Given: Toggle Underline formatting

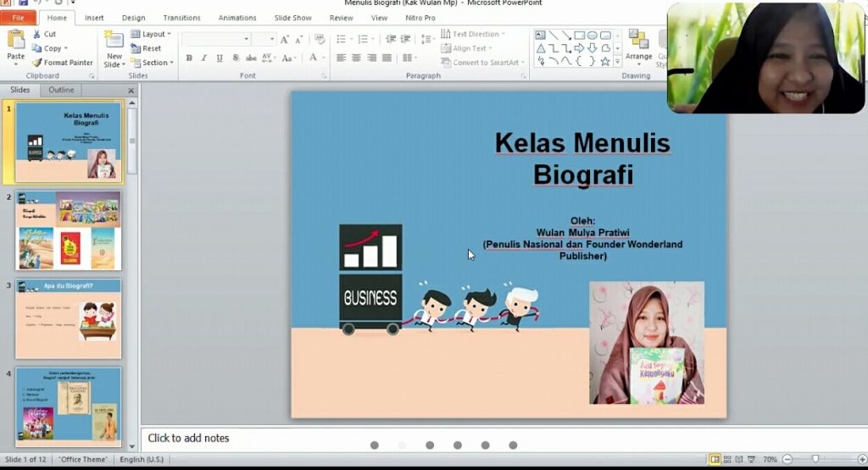Looking at the screenshot, I should point(220,58).
